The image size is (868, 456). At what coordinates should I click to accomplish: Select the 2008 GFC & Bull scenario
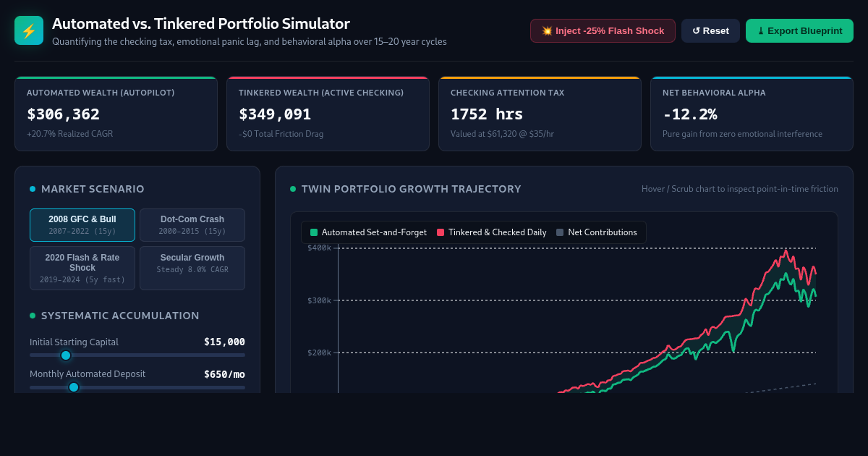(x=82, y=225)
